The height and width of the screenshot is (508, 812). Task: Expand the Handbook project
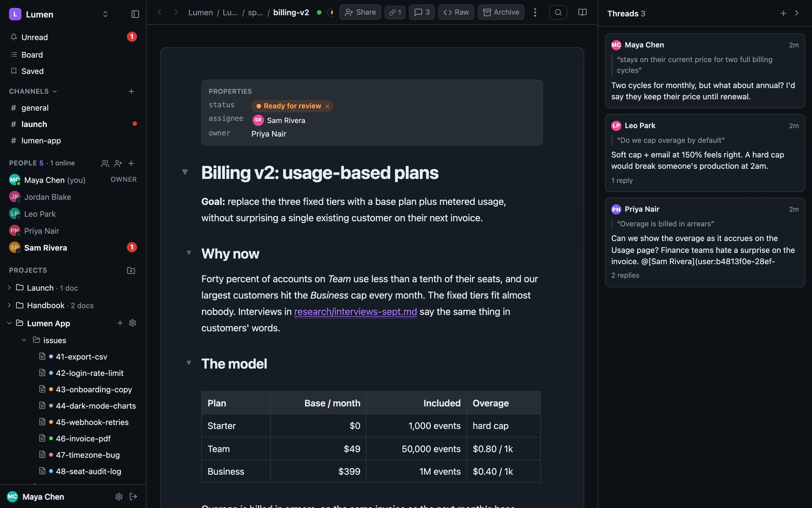coord(9,305)
